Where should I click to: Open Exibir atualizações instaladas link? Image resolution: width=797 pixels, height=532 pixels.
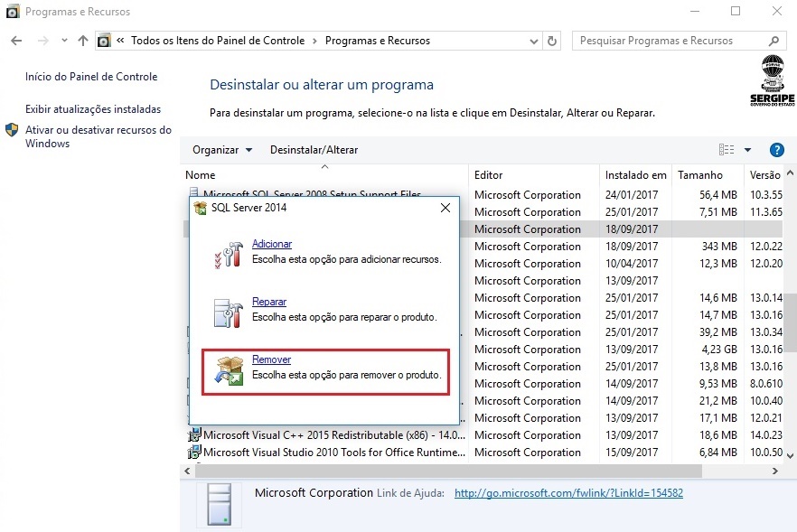tap(93, 109)
